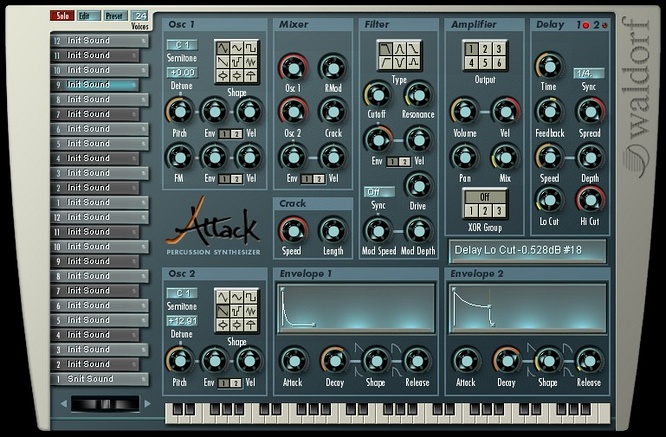The width and height of the screenshot is (666, 437).
Task: Open the Preset menu
Action: point(116,16)
